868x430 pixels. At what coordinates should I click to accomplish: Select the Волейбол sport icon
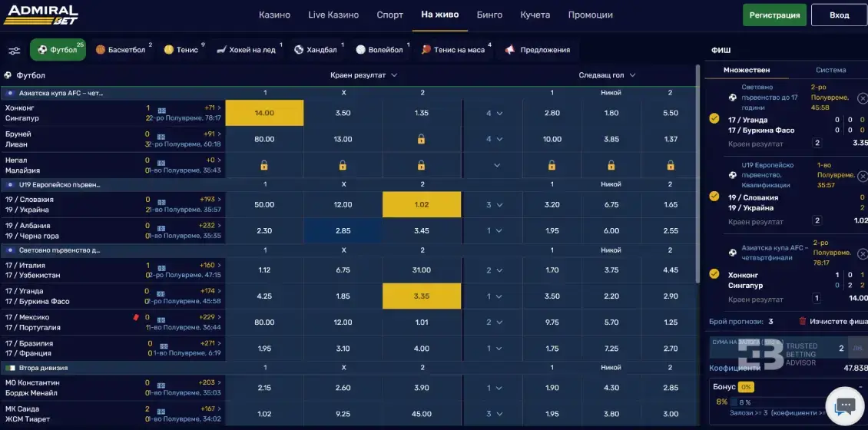coord(360,50)
